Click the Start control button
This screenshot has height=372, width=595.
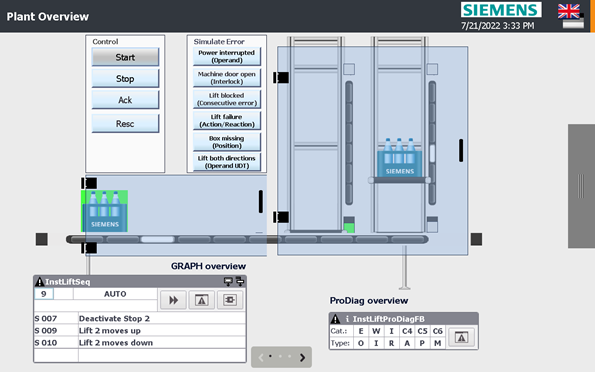click(125, 57)
